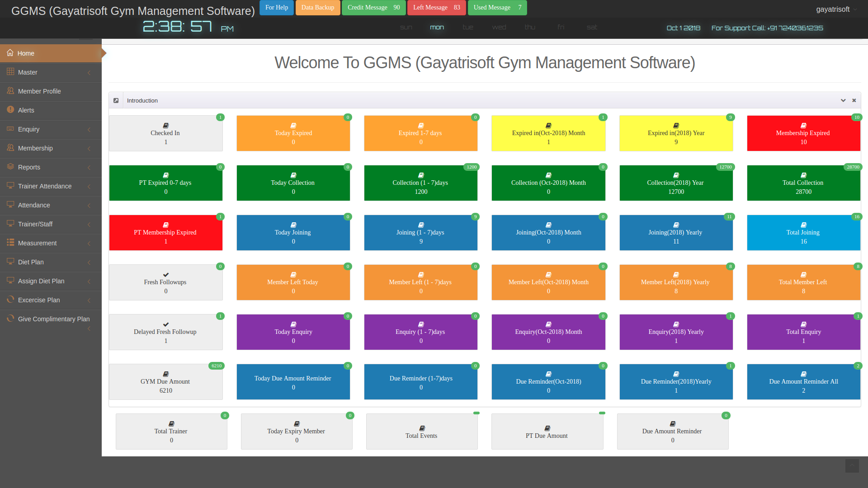Open the Collection (1 - 7)days tile
Screen dimensions: 868x488
click(x=421, y=183)
